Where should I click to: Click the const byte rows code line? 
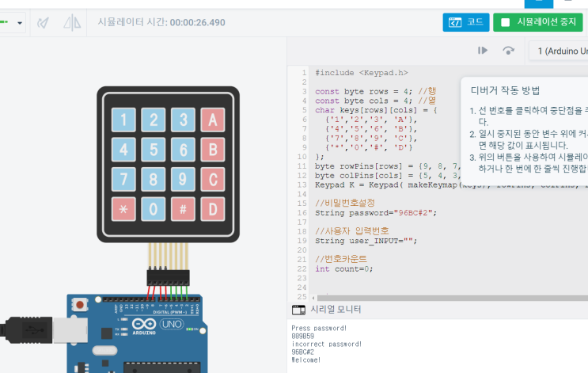coord(375,92)
